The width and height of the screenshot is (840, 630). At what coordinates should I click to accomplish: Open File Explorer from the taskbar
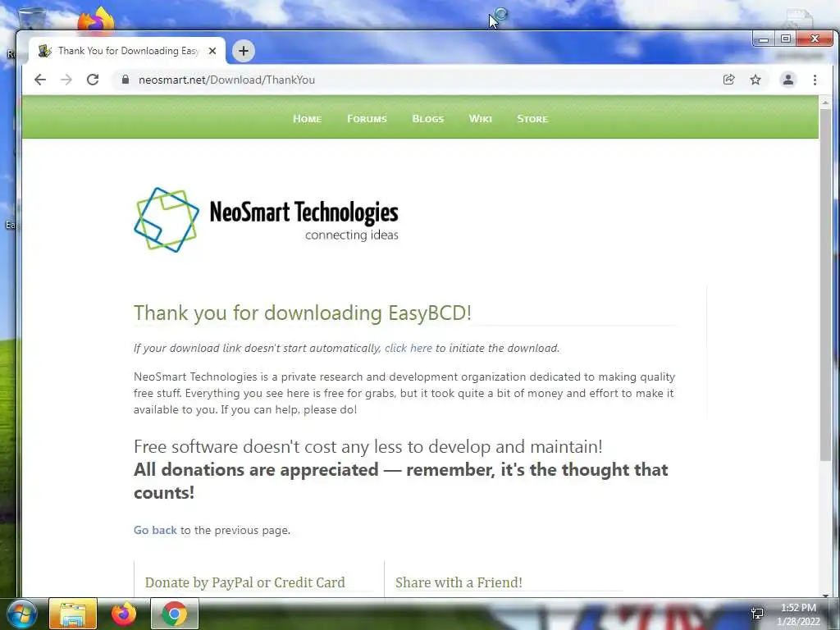(73, 614)
